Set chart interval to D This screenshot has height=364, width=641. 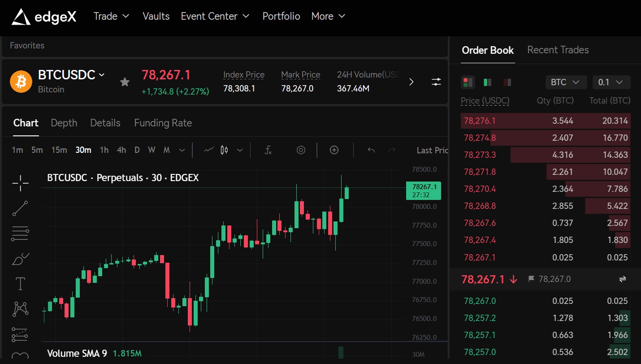click(x=137, y=150)
